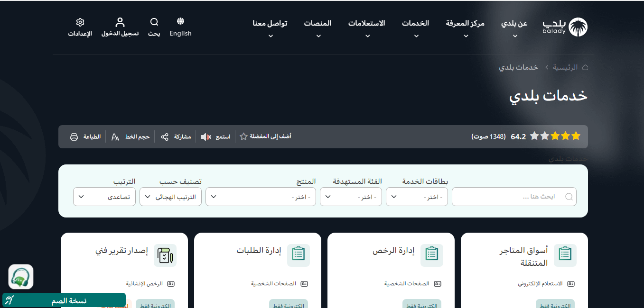Click category icon beside الرخص الإنشائية
The image size is (644, 308).
coord(171,284)
